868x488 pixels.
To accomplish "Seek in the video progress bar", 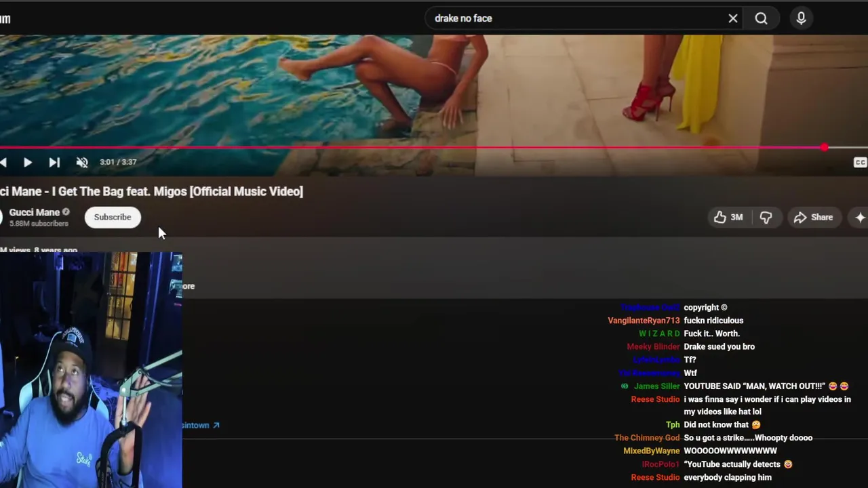I will pyautogui.click(x=434, y=147).
